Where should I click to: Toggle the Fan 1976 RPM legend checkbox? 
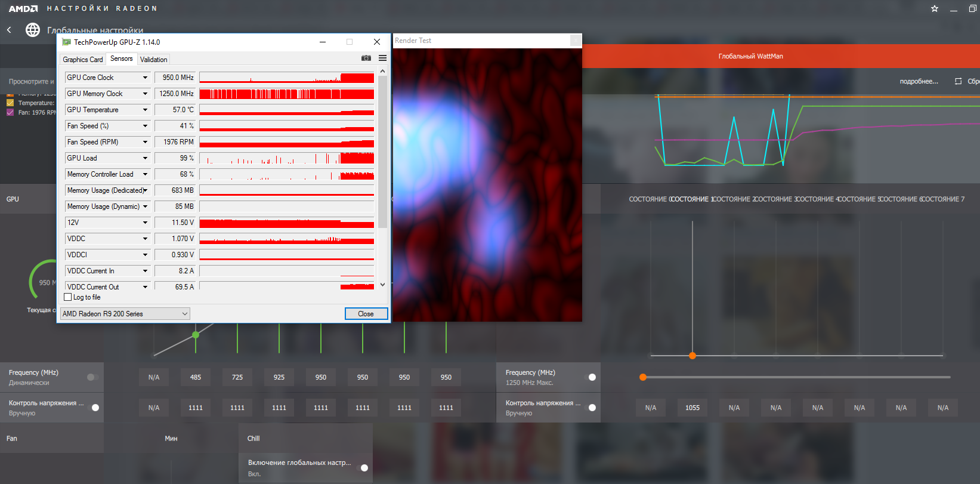click(x=10, y=112)
